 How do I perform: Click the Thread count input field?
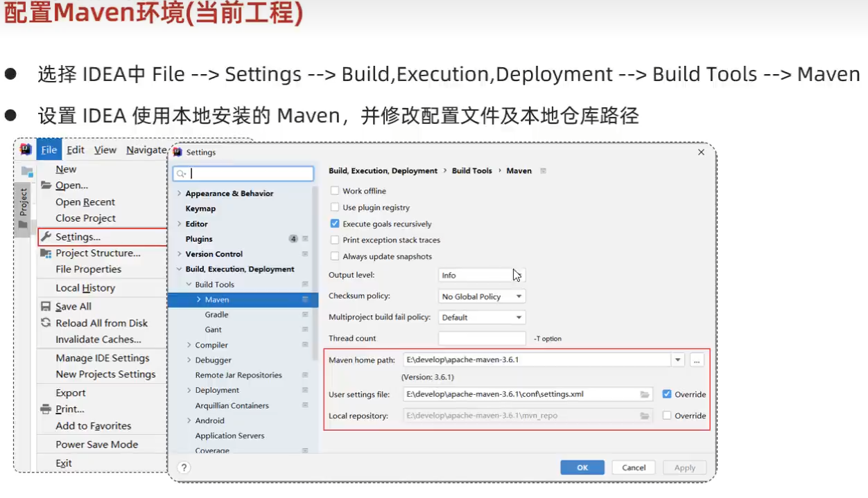tap(482, 338)
